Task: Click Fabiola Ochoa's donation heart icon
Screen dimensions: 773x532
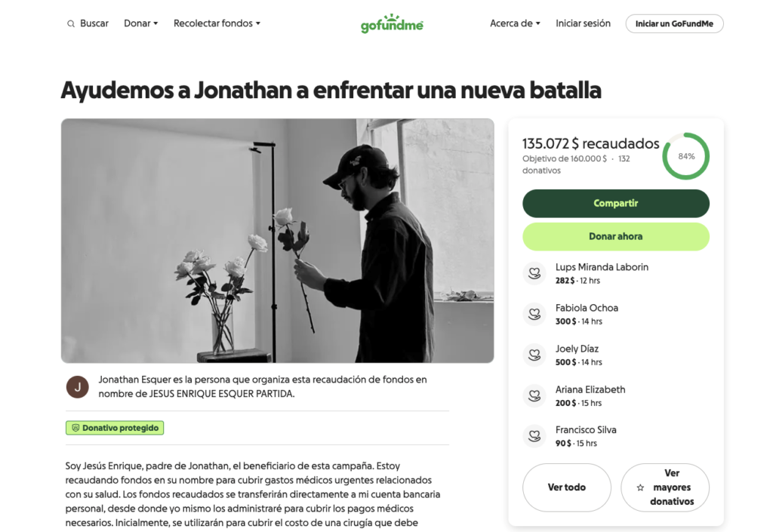Action: (534, 314)
